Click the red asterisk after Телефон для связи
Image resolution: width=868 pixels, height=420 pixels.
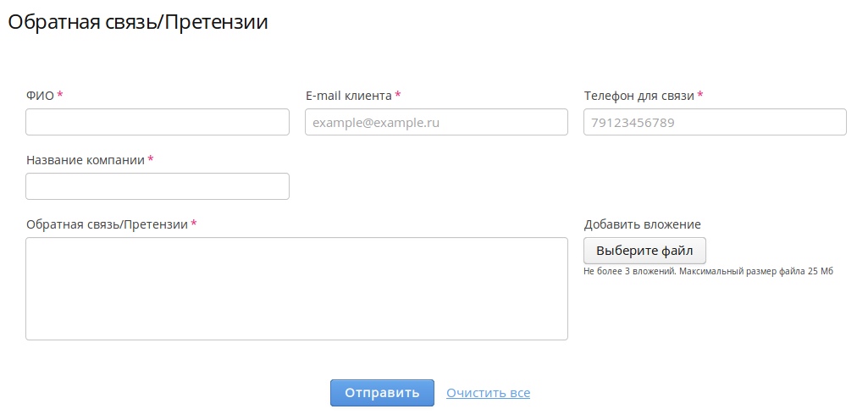coord(700,95)
